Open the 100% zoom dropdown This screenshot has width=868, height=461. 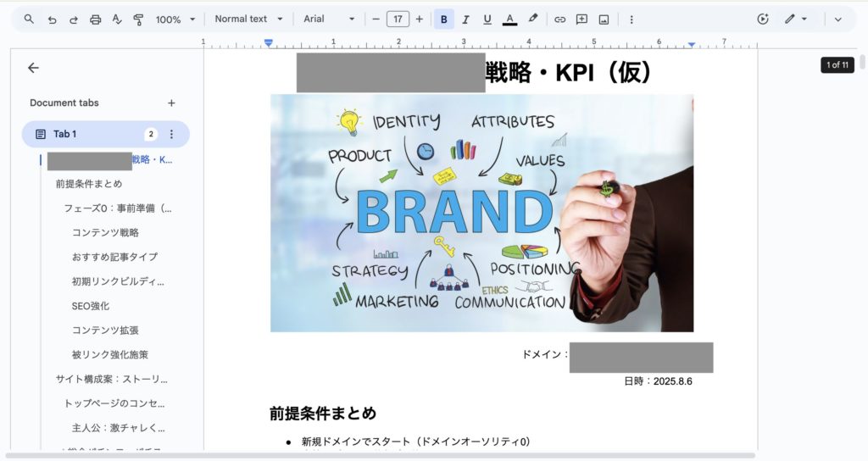pos(175,19)
